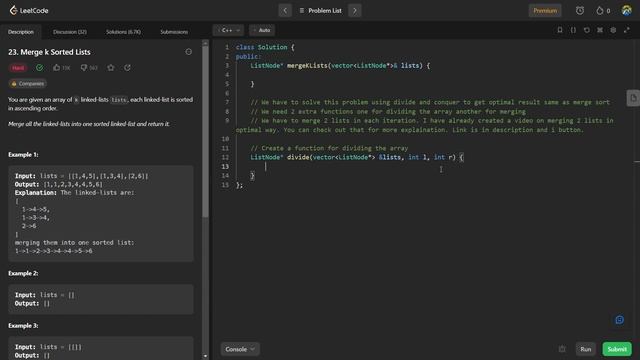Click the 'divide' function name on line 12
The width and height of the screenshot is (640, 360).
pyautogui.click(x=298, y=157)
